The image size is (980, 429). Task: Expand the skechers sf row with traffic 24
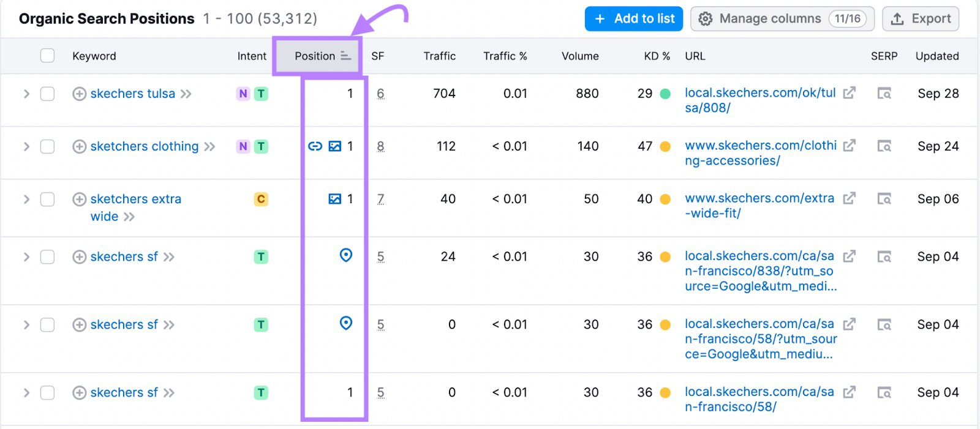[x=26, y=256]
